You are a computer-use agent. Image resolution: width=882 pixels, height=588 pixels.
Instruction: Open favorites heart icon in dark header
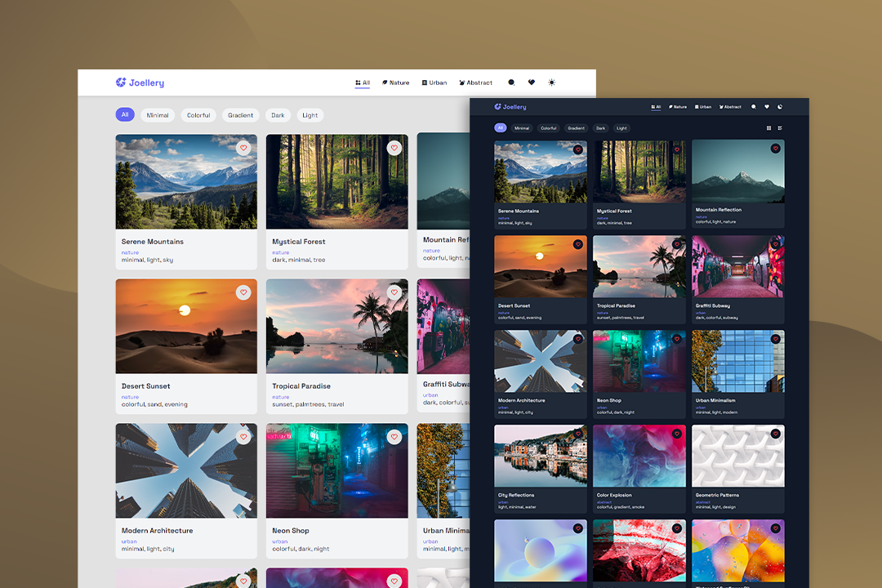pyautogui.click(x=767, y=107)
